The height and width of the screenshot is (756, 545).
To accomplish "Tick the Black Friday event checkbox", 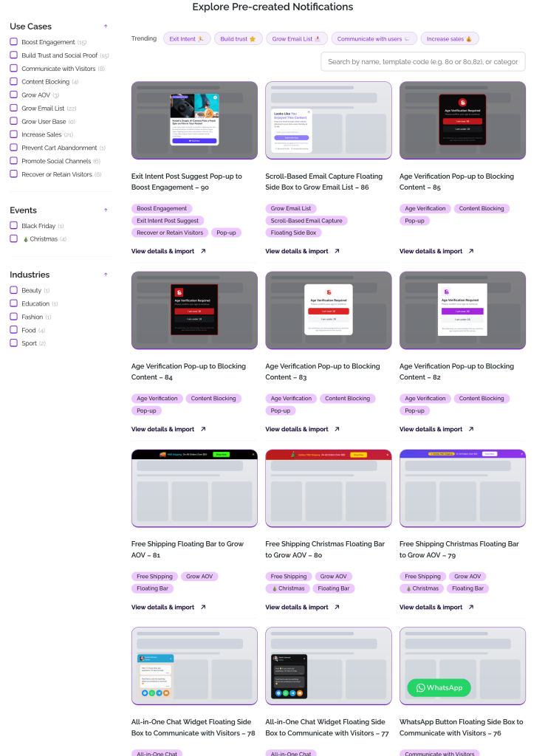I will pos(13,226).
